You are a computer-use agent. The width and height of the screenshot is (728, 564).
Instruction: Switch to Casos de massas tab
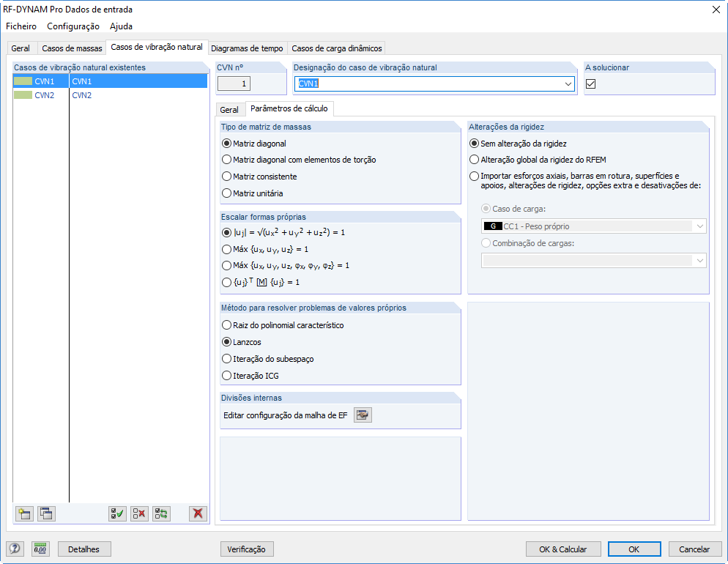click(72, 48)
